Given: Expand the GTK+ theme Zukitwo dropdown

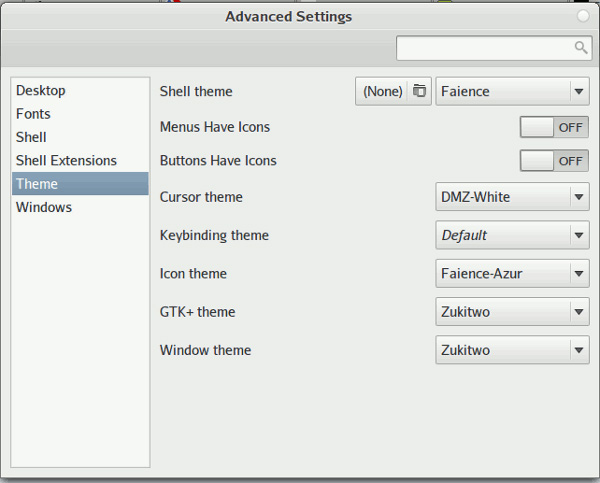Looking at the screenshot, I should 512,312.
